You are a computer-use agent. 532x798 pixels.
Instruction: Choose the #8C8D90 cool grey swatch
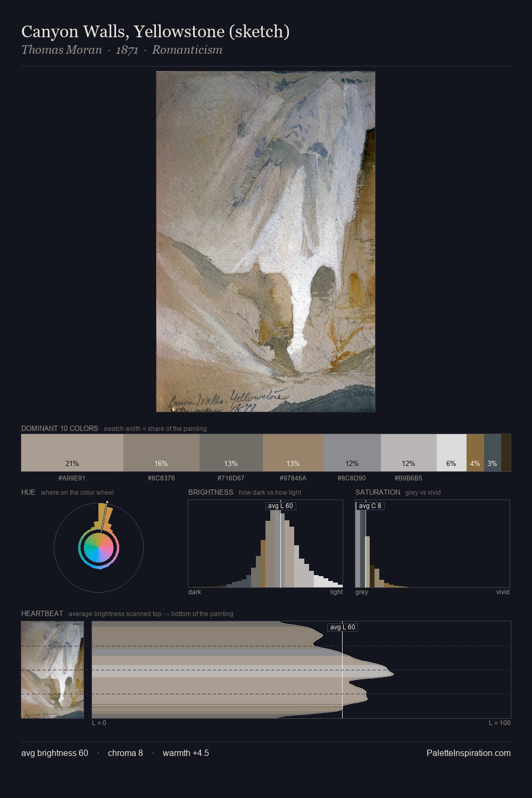[352, 453]
